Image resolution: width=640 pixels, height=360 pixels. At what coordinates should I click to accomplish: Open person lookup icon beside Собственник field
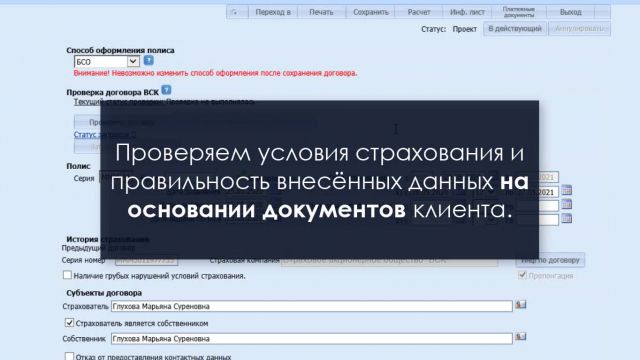coord(520,337)
